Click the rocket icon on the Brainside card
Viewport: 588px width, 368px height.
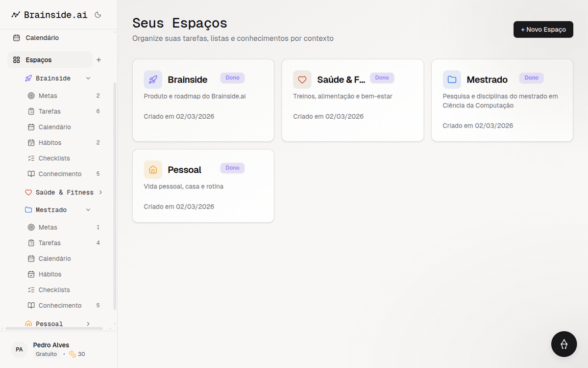(153, 79)
